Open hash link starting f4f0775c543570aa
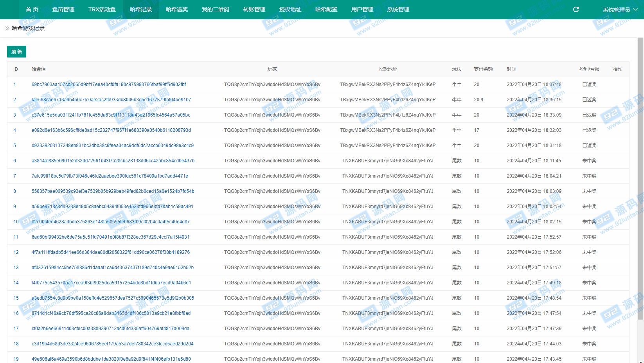The height and width of the screenshot is (363, 644). [x=112, y=283]
